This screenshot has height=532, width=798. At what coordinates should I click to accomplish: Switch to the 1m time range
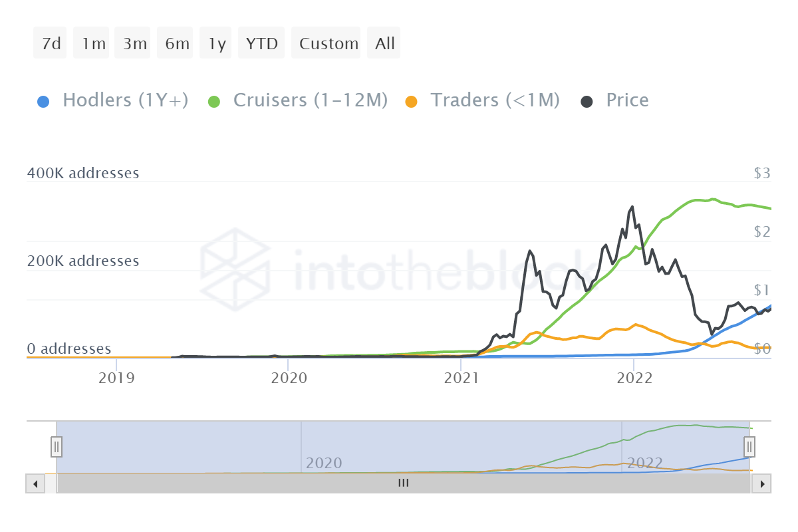pos(92,44)
